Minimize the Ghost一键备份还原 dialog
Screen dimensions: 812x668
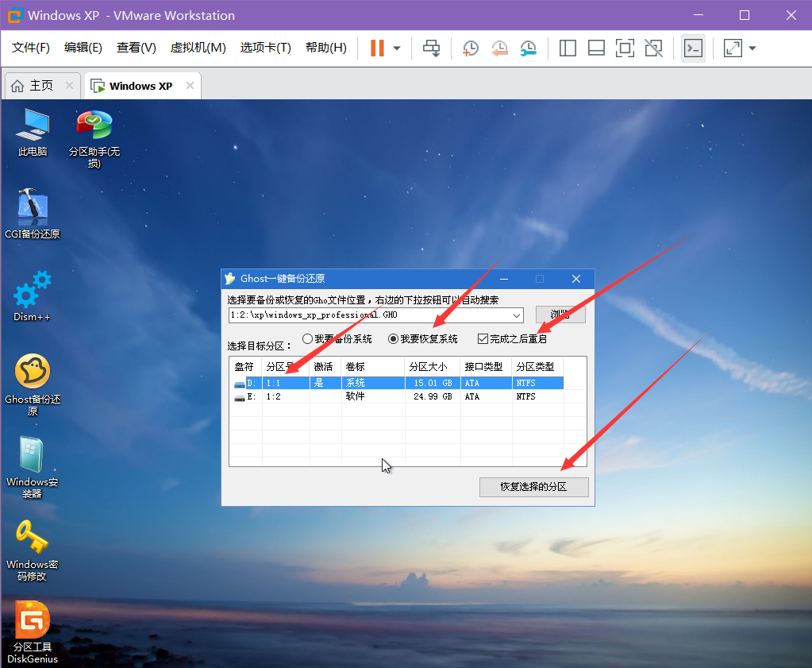click(x=504, y=279)
